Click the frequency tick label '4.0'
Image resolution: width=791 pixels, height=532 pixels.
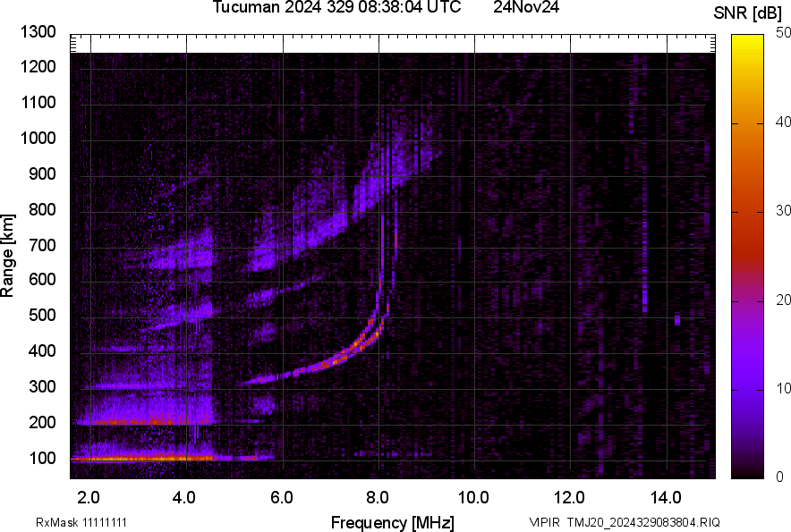(184, 498)
